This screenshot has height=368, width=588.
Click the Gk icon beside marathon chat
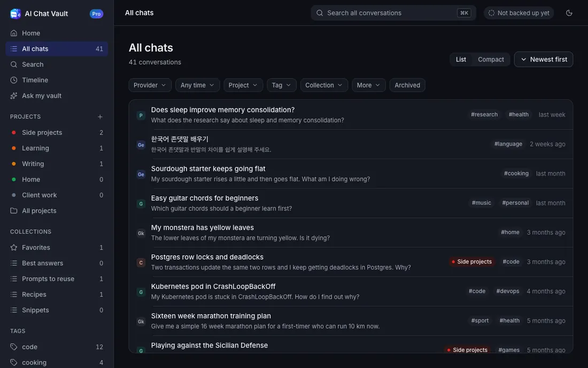[x=141, y=321]
